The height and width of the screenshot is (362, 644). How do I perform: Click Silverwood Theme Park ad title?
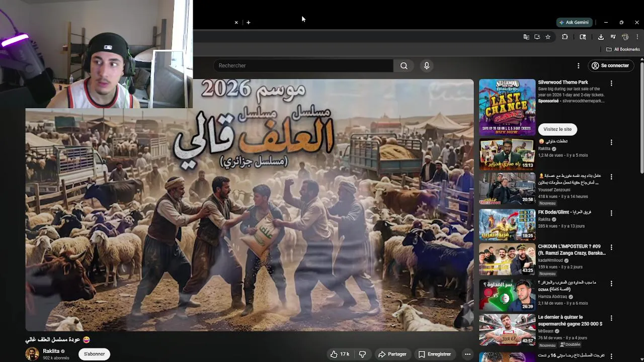[x=563, y=82]
